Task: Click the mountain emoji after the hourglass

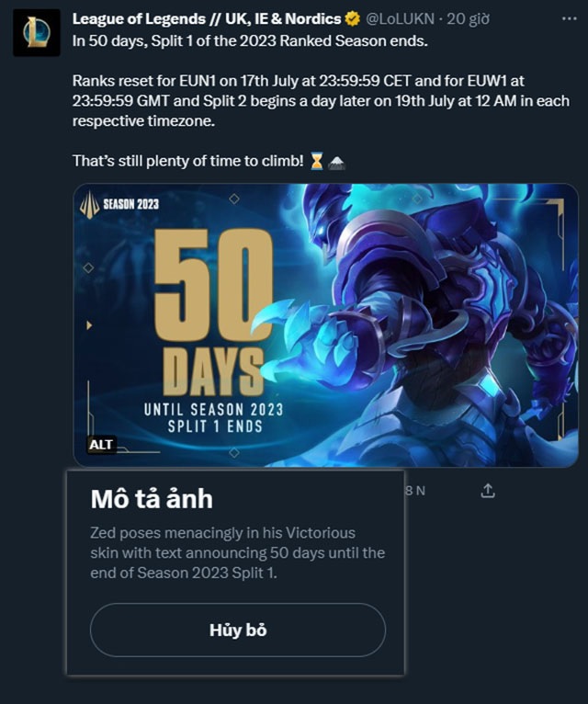Action: (336, 162)
